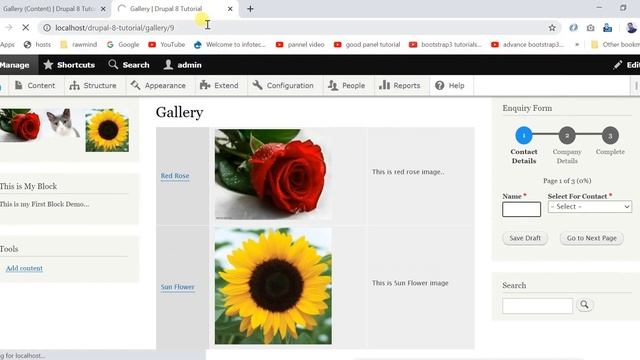The width and height of the screenshot is (640, 360).
Task: Bookmark this page with the star icon
Action: [552, 28]
